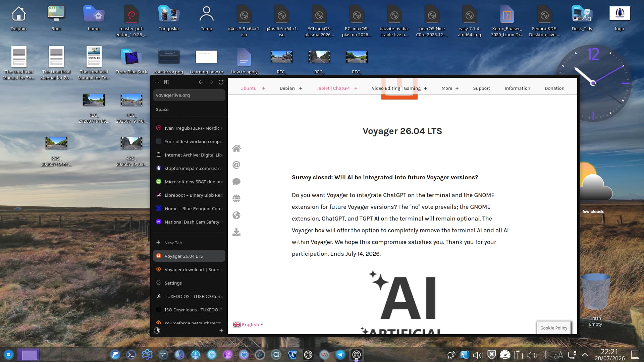The height and width of the screenshot is (362, 644).
Task: Launch Telegram from the taskbar
Action: pos(340,355)
